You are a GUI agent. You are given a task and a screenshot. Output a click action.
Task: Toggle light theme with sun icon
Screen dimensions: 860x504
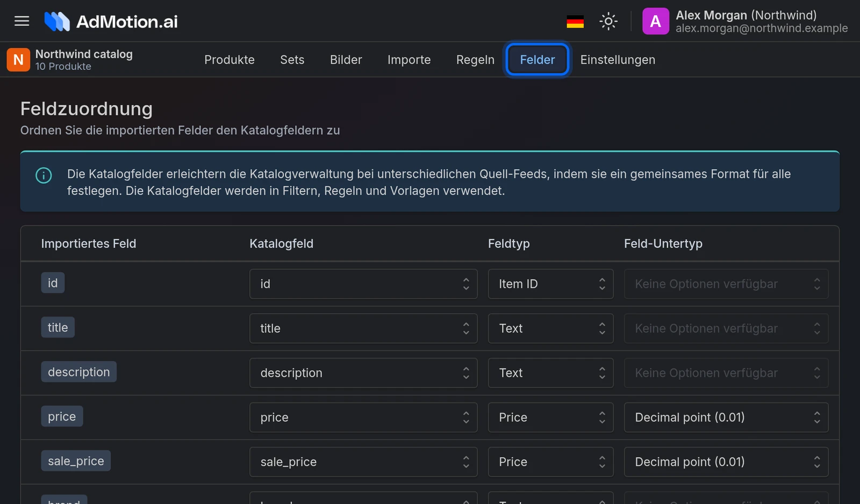tap(608, 21)
